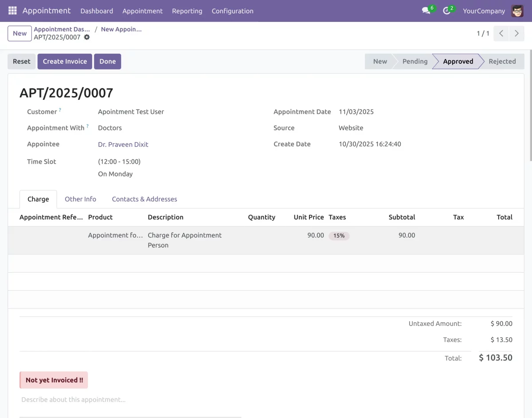Screen dimensions: 532x418
Task: Set the appointment stage to Rejected
Action: point(502,61)
